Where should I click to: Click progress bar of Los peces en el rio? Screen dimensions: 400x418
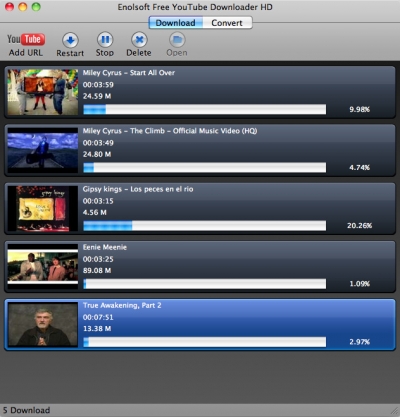tap(205, 226)
